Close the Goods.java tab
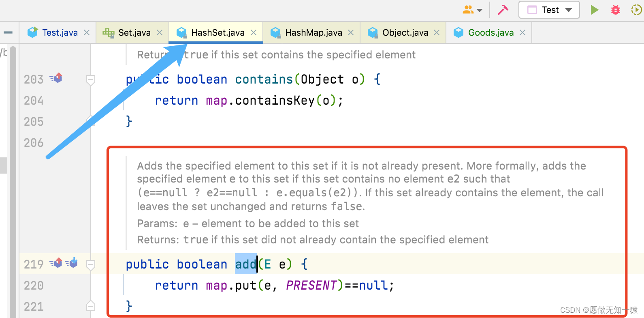Viewport: 644px width, 318px height. (x=522, y=32)
